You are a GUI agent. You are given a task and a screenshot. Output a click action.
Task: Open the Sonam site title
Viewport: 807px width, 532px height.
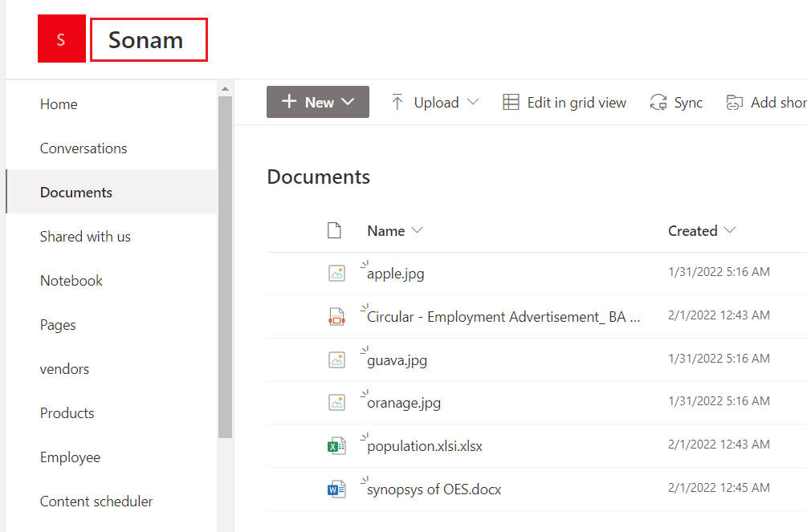point(145,40)
